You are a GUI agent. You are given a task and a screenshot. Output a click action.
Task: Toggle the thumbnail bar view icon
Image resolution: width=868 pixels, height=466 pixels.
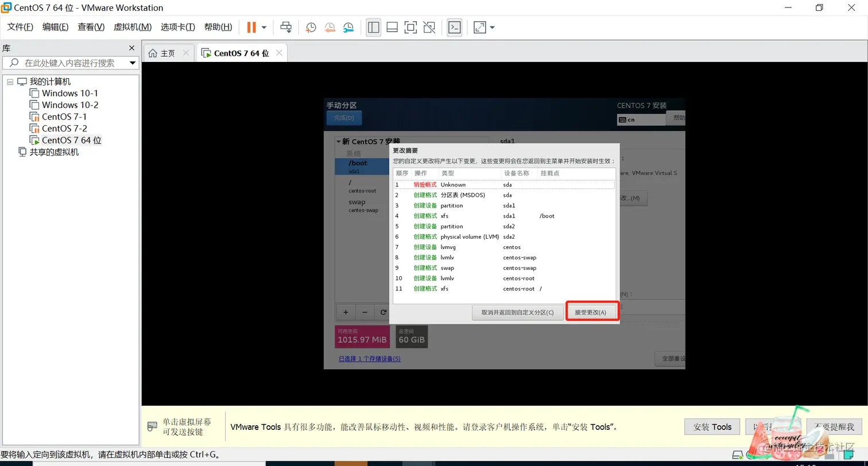coord(392,27)
